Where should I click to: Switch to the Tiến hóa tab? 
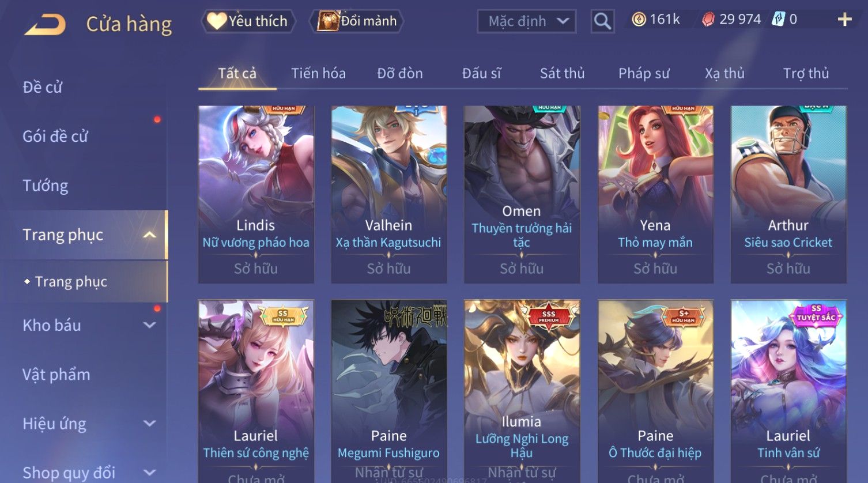pyautogui.click(x=318, y=73)
